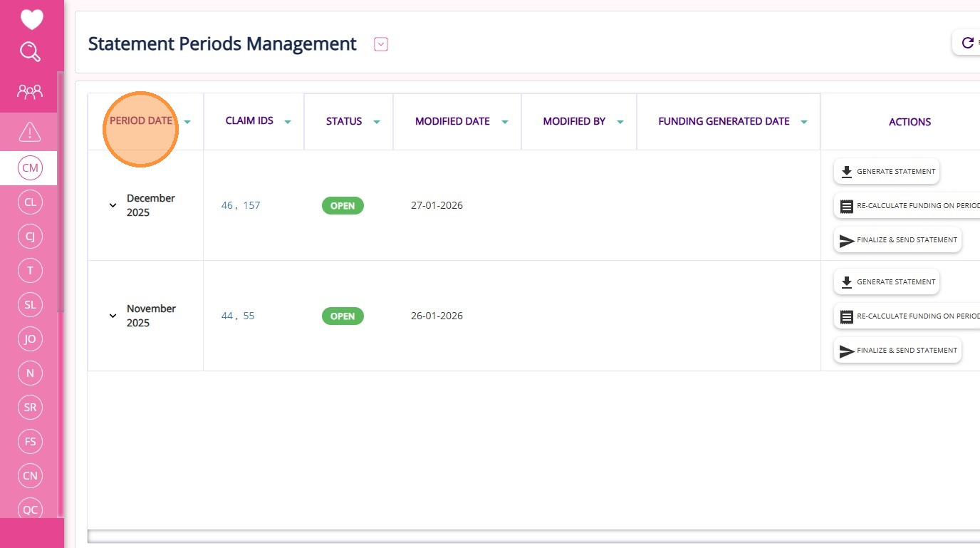Go to the JO sidebar item
980x548 pixels.
30,339
